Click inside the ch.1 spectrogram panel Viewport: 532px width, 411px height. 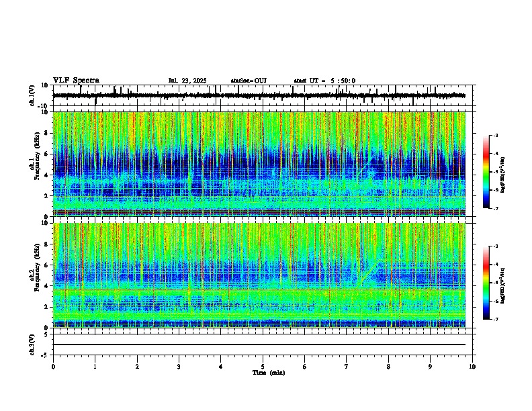coord(259,164)
